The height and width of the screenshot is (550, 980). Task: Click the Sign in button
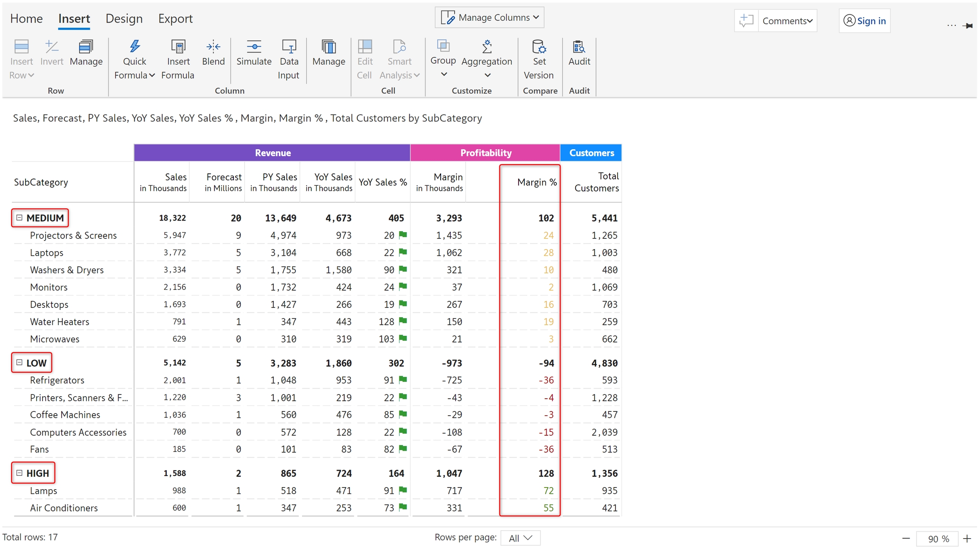click(x=865, y=21)
